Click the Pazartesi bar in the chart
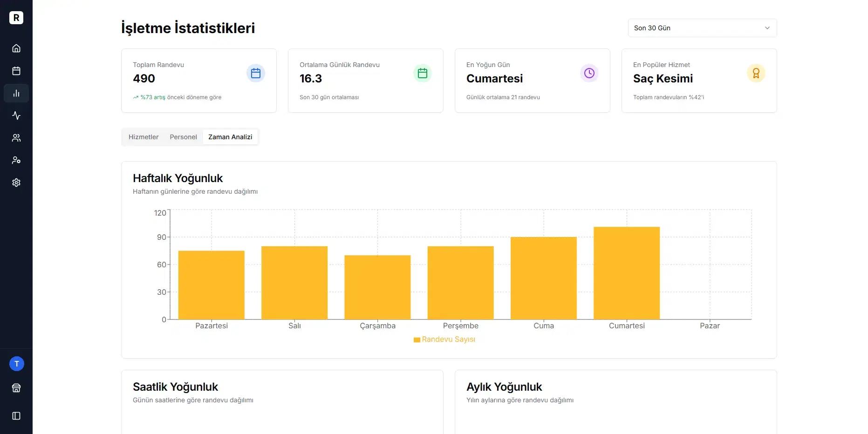The height and width of the screenshot is (434, 868). [x=212, y=285]
